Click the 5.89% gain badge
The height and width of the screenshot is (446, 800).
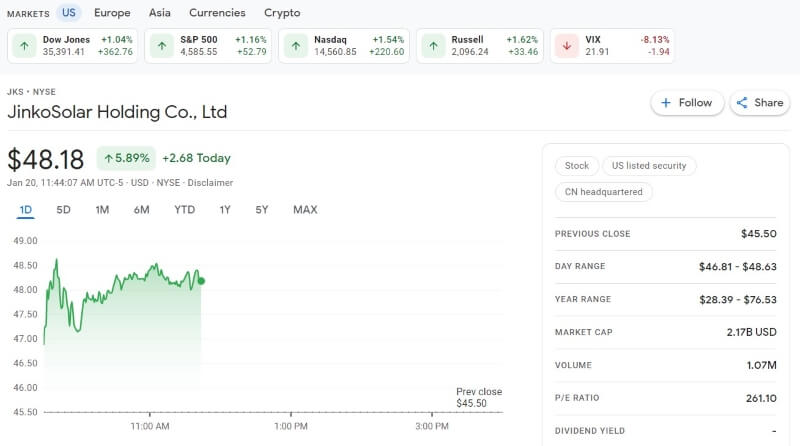[x=127, y=158]
